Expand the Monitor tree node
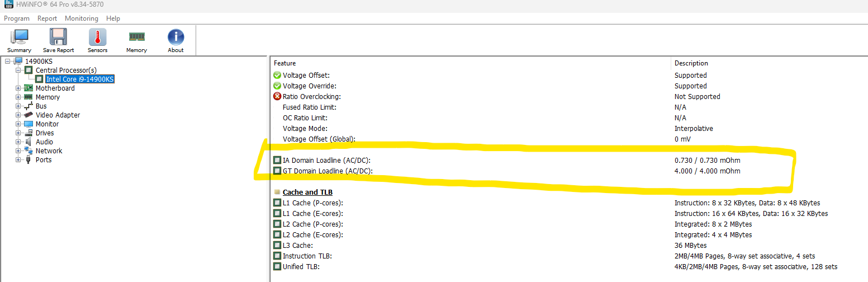The image size is (868, 282). [18, 124]
